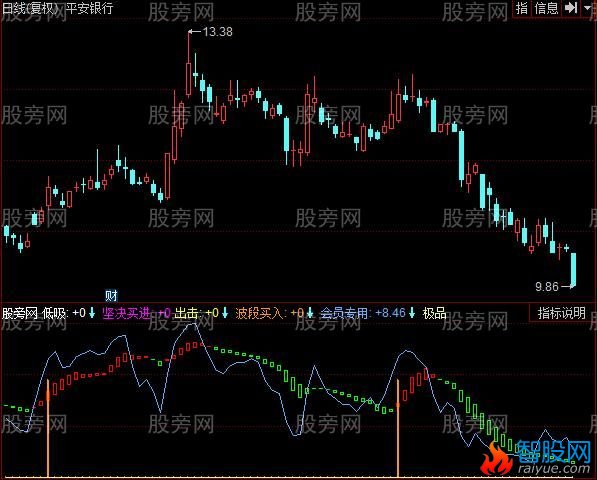Click the highest candlestick at 13.38
The width and height of the screenshot is (597, 480).
(188, 65)
